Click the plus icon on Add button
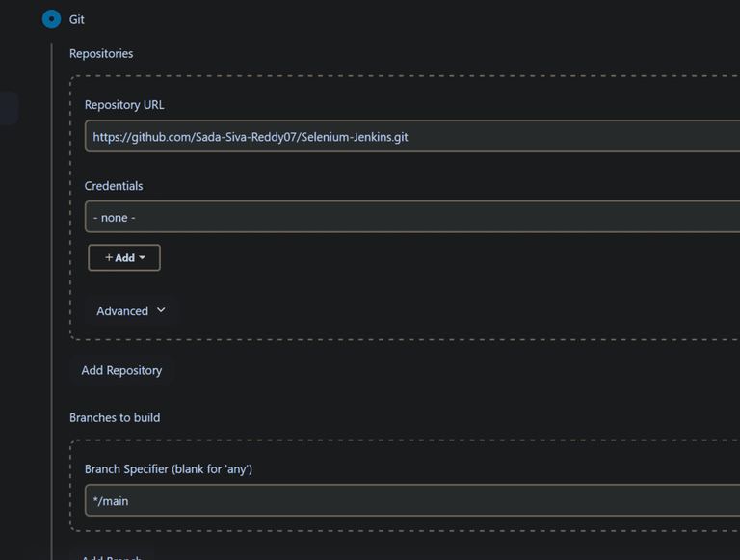The height and width of the screenshot is (560, 740). tap(109, 258)
